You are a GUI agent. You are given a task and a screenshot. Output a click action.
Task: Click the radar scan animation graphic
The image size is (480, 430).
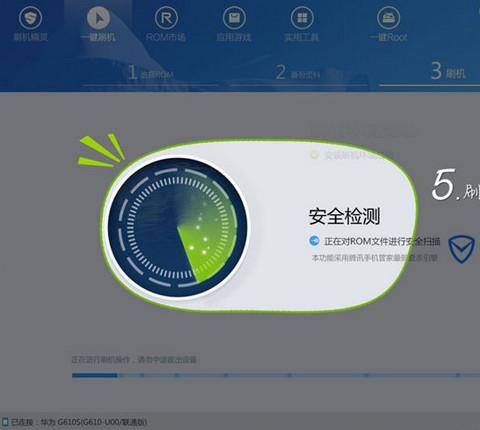point(177,227)
